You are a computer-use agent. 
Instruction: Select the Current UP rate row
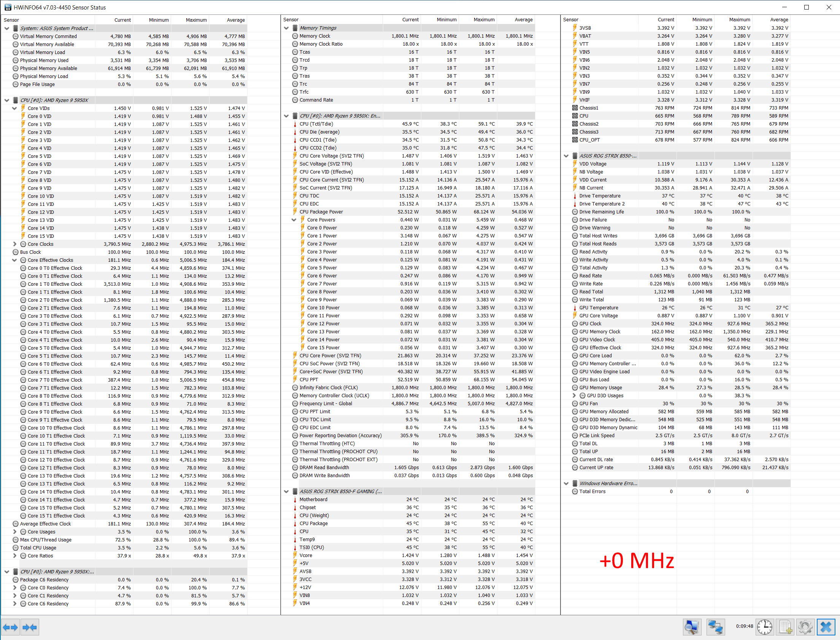(676, 467)
